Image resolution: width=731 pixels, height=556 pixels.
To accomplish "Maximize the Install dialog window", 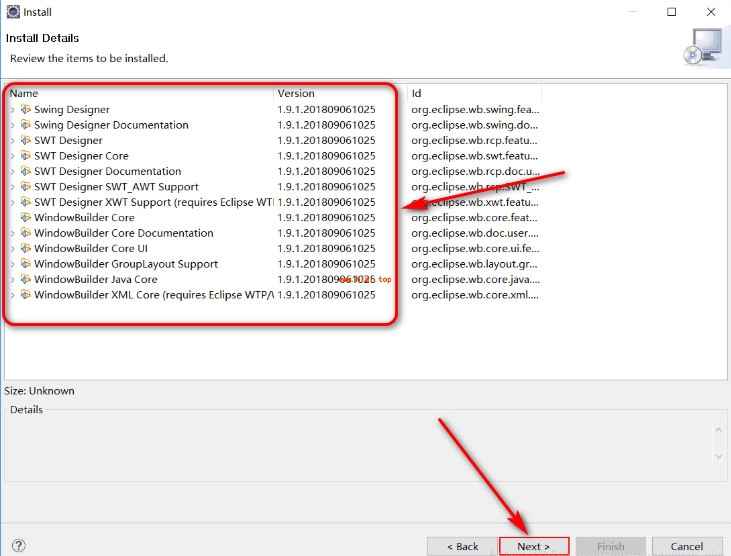I will click(x=671, y=12).
